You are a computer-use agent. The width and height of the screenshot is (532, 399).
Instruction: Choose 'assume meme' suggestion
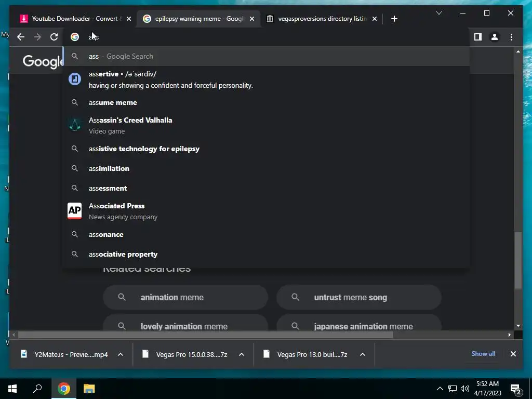pyautogui.click(x=267, y=102)
